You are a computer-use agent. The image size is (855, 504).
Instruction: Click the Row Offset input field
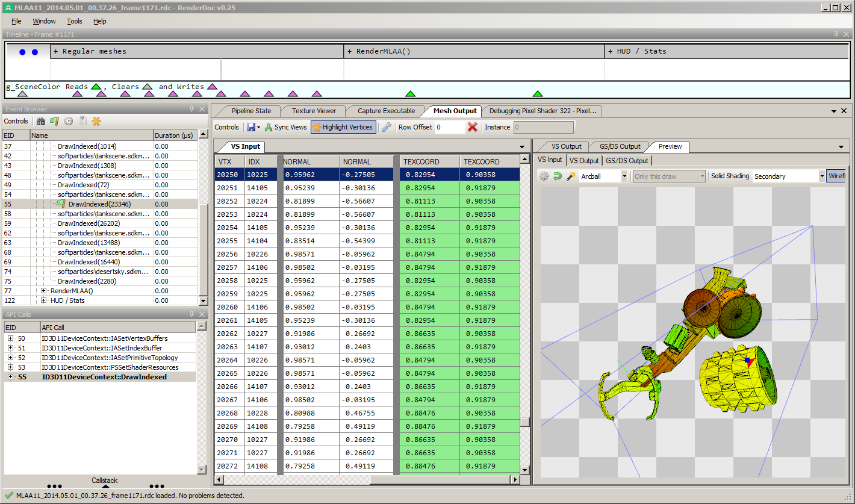click(449, 127)
